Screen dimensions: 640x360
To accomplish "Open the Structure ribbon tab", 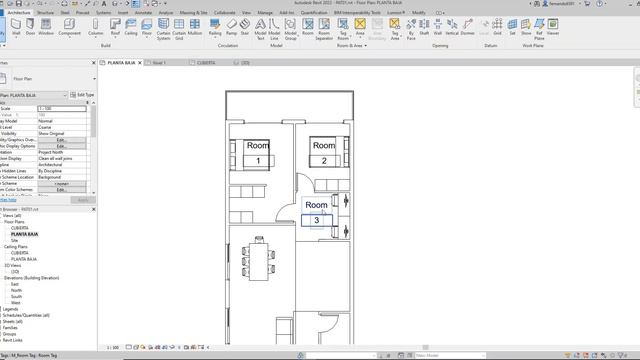I will point(45,13).
